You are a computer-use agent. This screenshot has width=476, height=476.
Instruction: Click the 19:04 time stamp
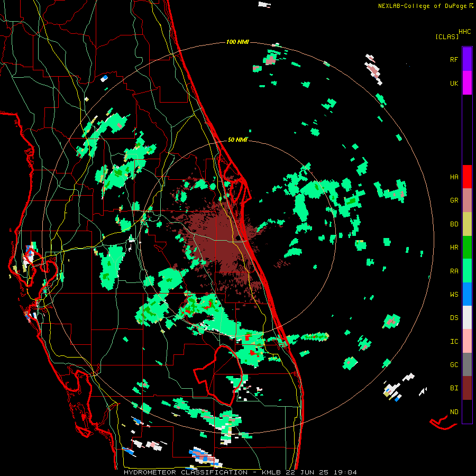(x=344, y=472)
